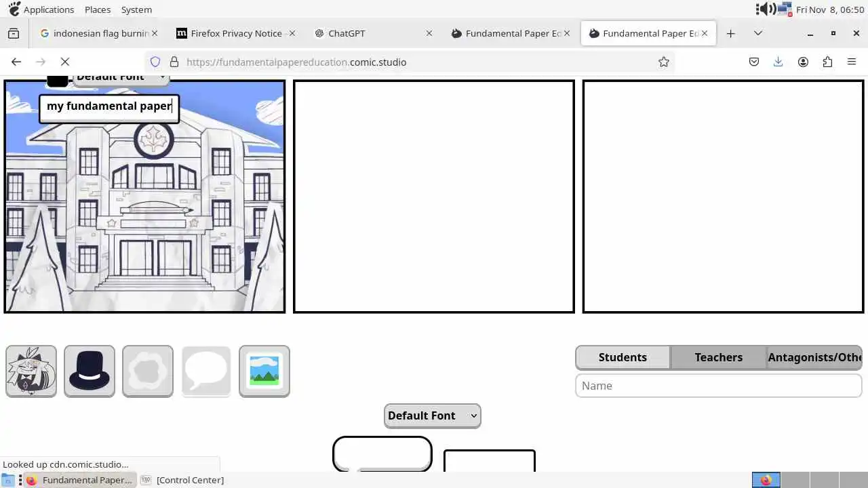868x488 pixels.
Task: Open the network status icon
Action: coord(785,9)
